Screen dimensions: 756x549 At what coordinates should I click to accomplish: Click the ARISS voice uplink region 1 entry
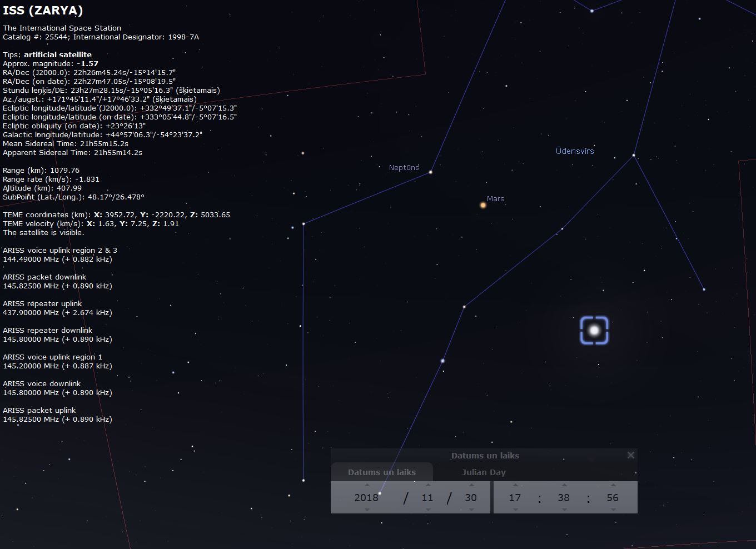click(53, 357)
